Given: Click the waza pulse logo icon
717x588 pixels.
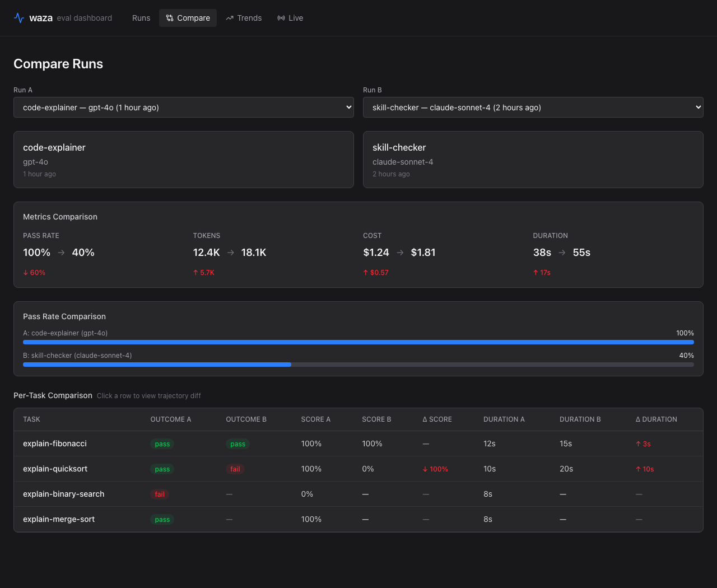Looking at the screenshot, I should [x=19, y=18].
